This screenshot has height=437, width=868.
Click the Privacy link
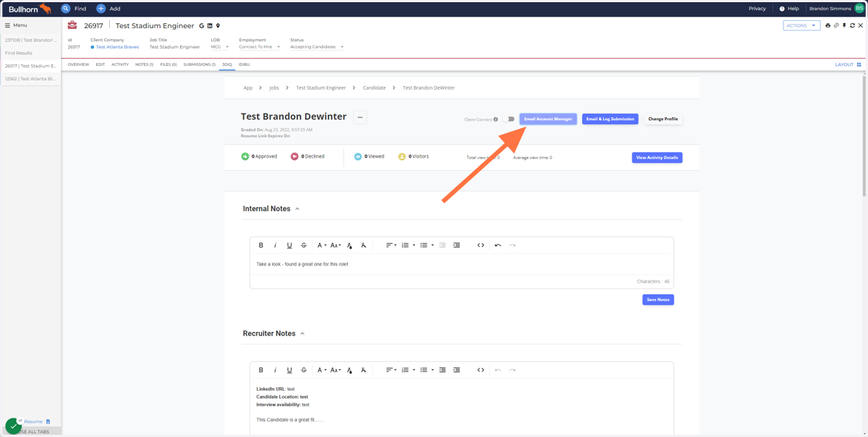pos(757,9)
